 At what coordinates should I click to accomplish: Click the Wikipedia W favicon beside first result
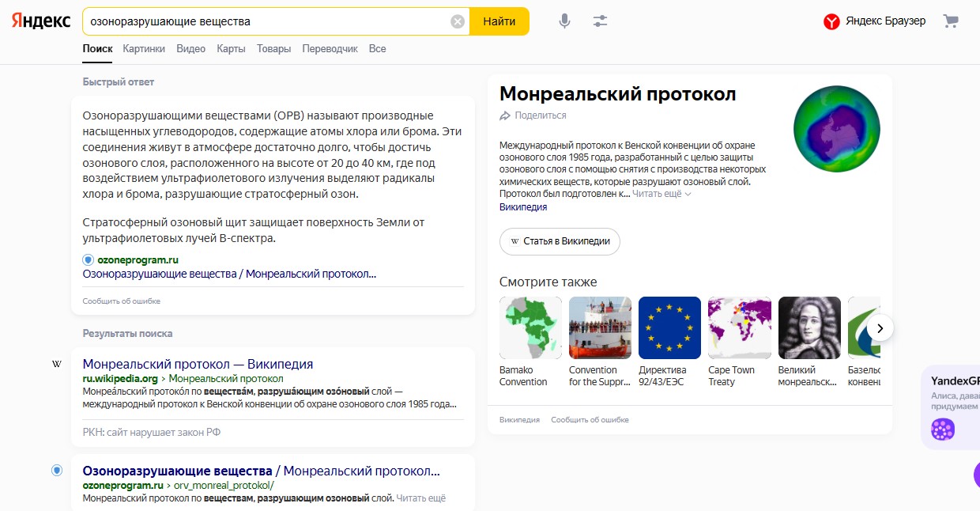[x=57, y=365]
